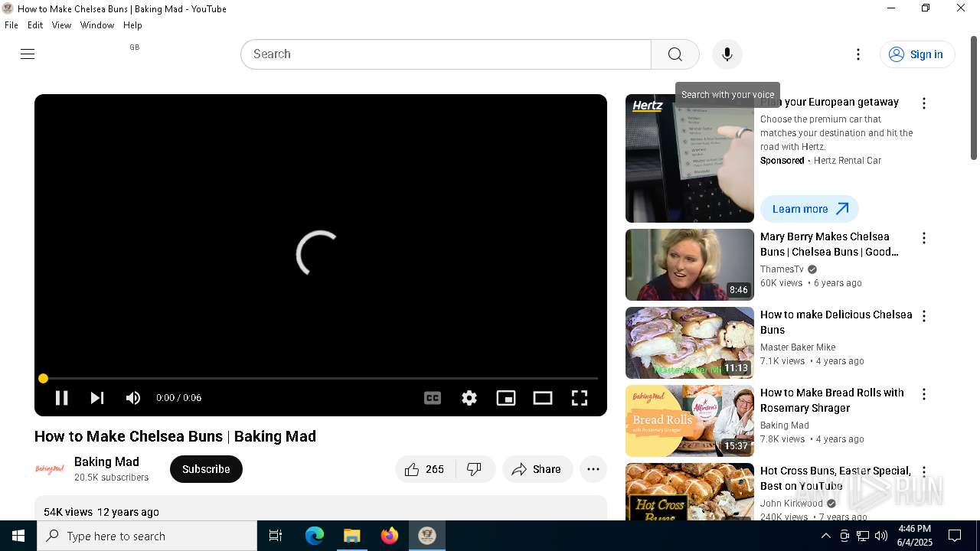Viewport: 980px width, 551px height.
Task: Toggle closed captions
Action: pyautogui.click(x=433, y=398)
